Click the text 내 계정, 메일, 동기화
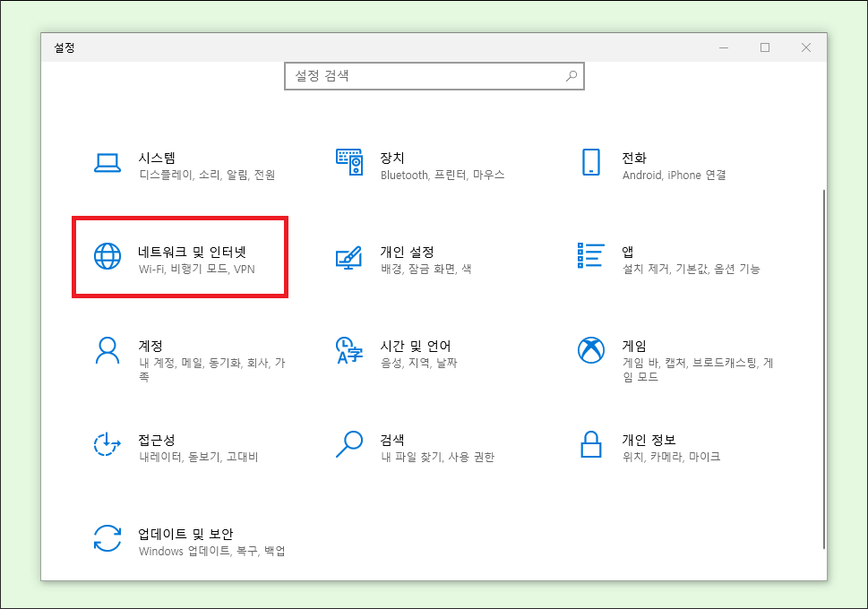868x609 pixels. [x=190, y=364]
